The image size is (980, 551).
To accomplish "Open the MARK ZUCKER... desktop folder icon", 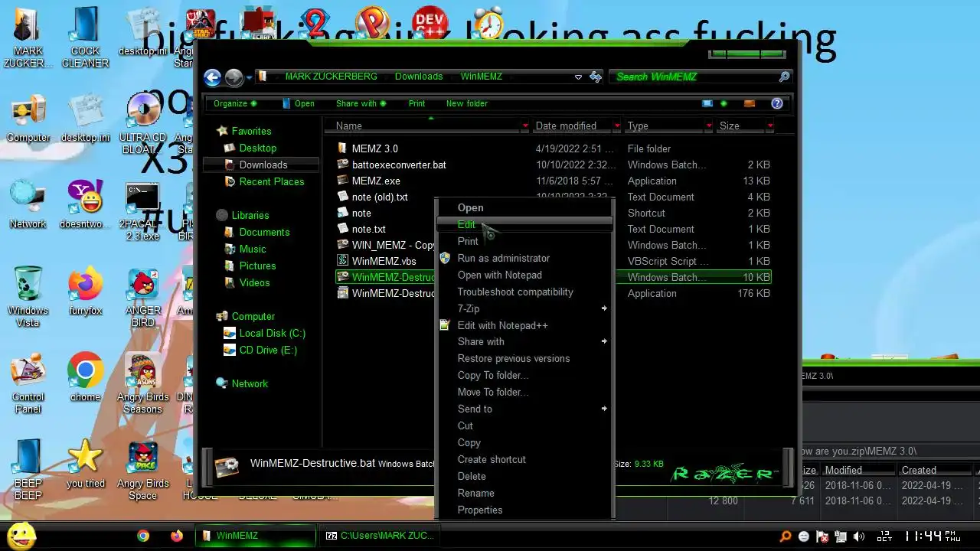I will pos(28,38).
